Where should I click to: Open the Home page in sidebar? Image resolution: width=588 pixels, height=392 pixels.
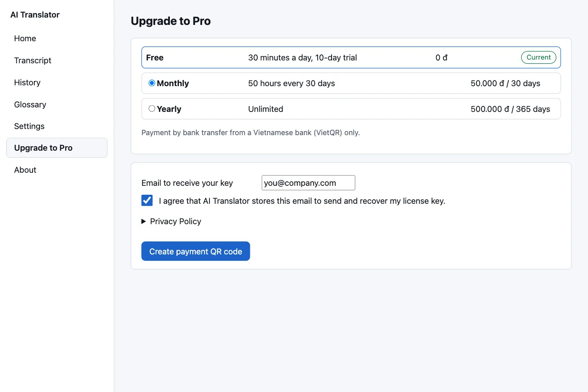57,38
